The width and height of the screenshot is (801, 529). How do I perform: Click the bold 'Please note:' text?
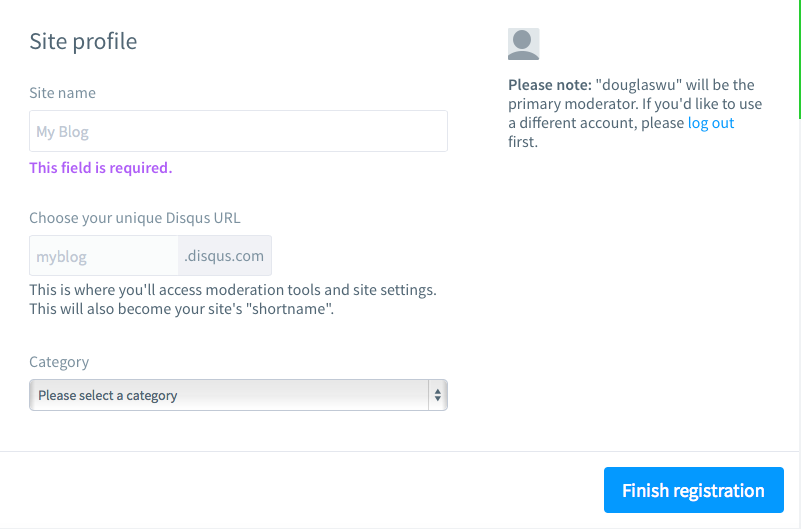click(550, 85)
